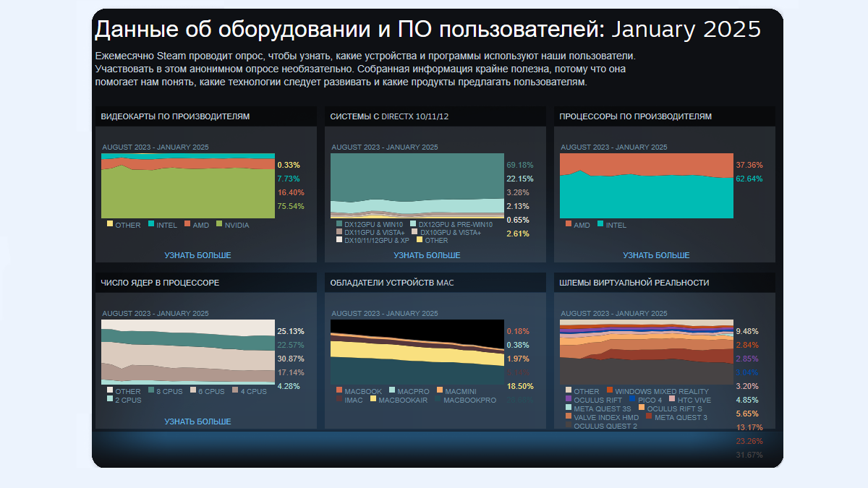
Task: Click the IMAC legend swatch
Action: pyautogui.click(x=339, y=399)
